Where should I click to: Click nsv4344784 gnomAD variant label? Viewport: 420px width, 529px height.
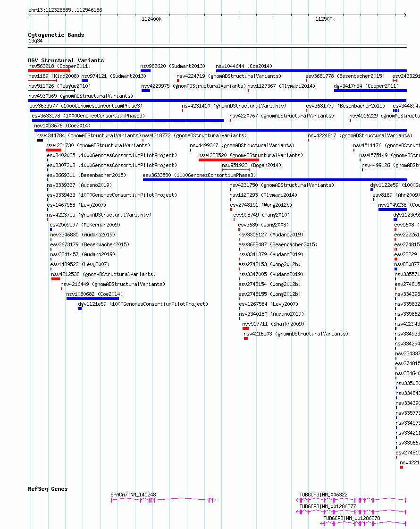tap(89, 135)
